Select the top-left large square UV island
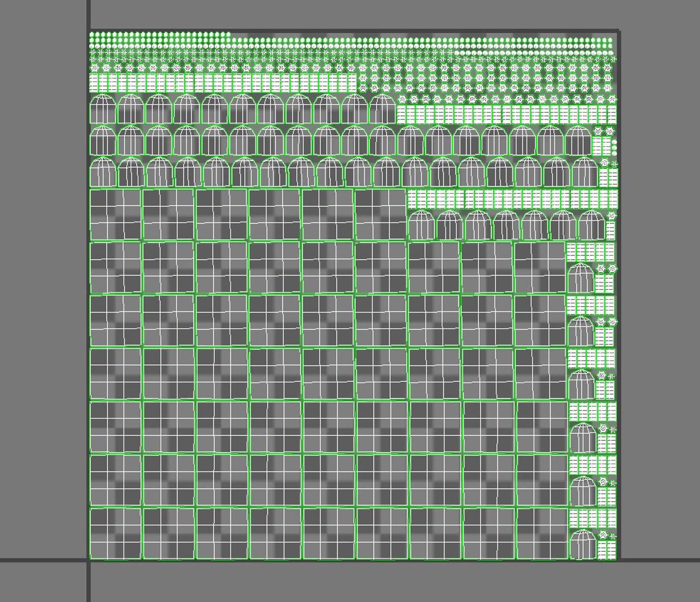 pos(115,215)
